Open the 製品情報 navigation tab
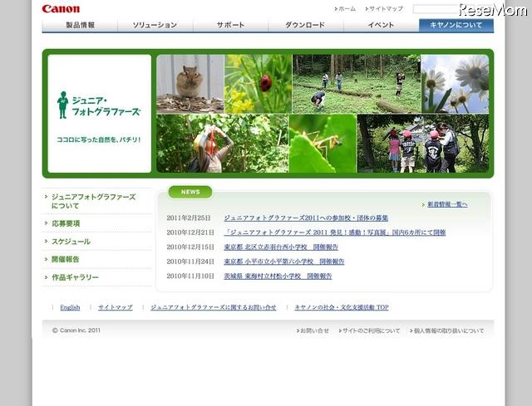 pos(80,25)
